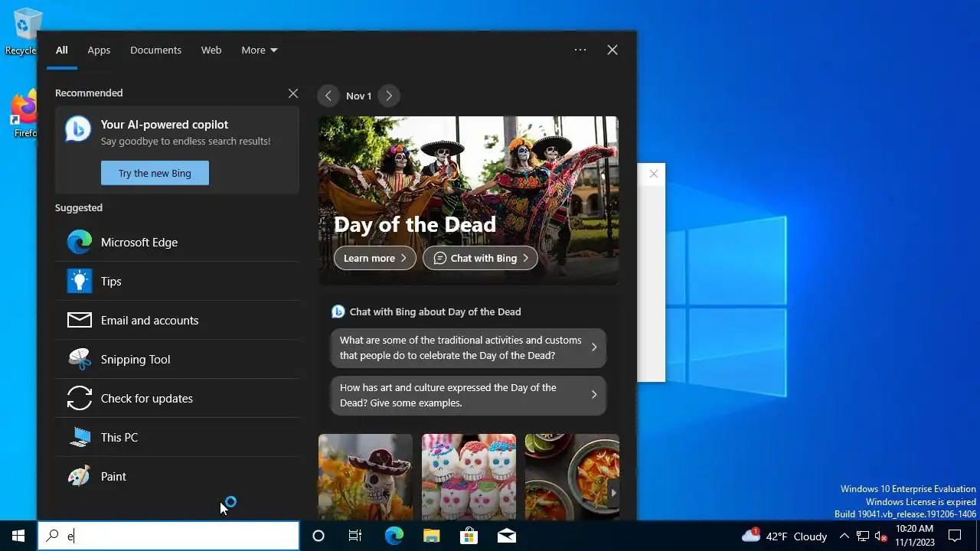Expand the More filter dropdown
The image size is (980, 551).
[x=260, y=50]
